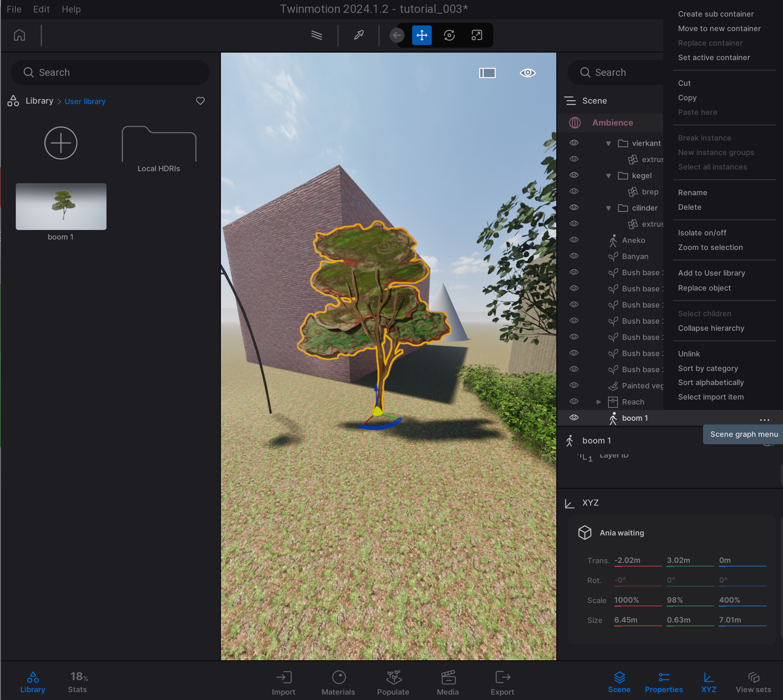Toggle visibility of the Aneko character
783x700 pixels.
574,240
